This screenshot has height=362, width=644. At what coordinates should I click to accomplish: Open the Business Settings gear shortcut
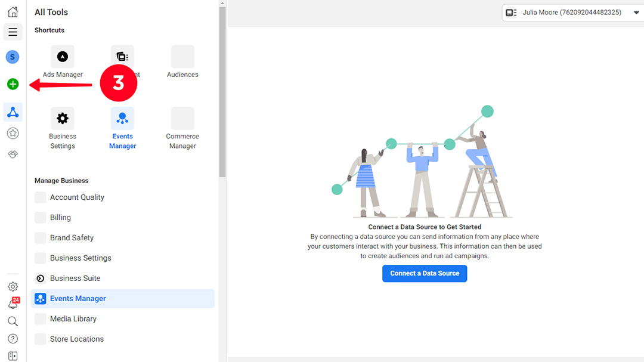[x=63, y=128]
